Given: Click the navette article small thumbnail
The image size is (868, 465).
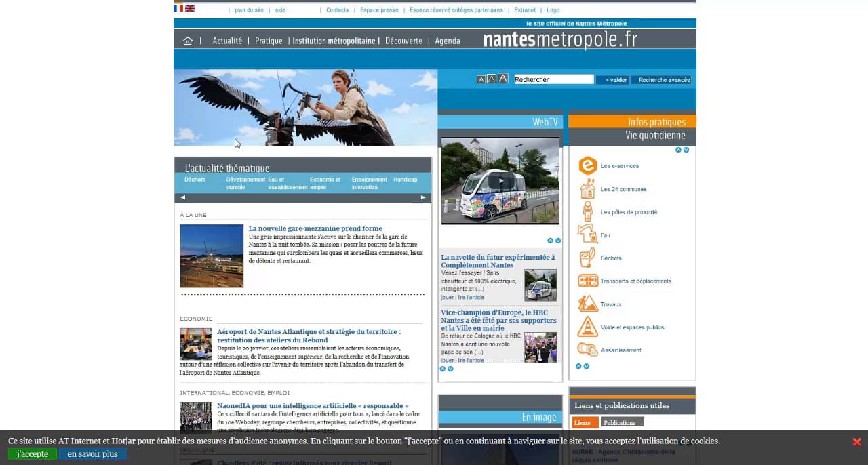Looking at the screenshot, I should point(540,285).
